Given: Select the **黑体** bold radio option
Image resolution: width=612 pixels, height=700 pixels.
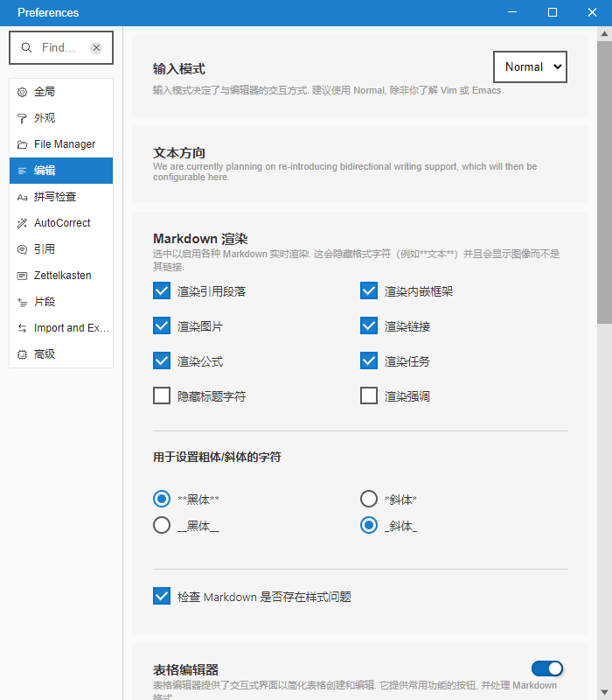Looking at the screenshot, I should pos(162,499).
